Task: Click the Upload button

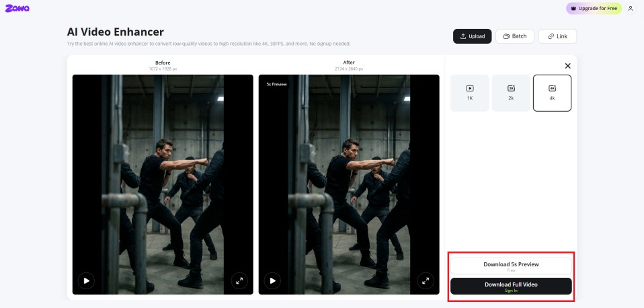Action: tap(473, 36)
